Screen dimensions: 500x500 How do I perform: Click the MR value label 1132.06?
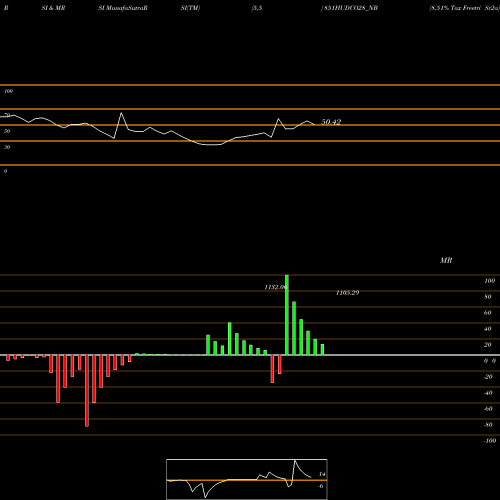click(x=275, y=287)
